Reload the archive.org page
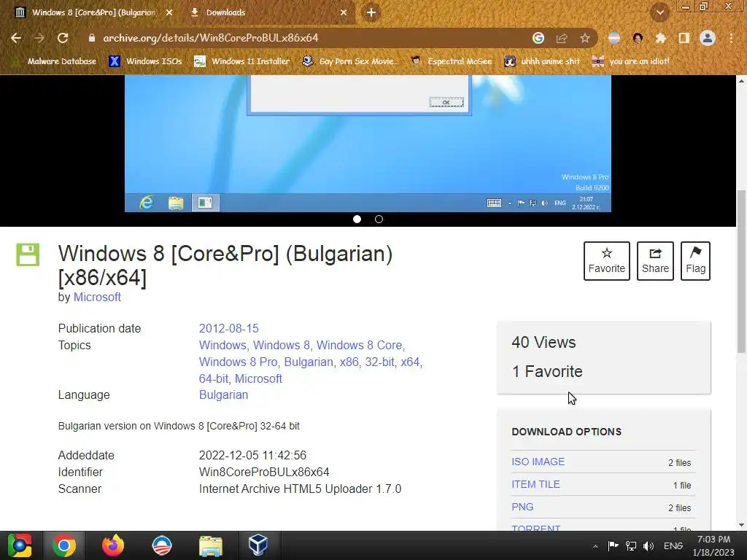 coord(63,38)
